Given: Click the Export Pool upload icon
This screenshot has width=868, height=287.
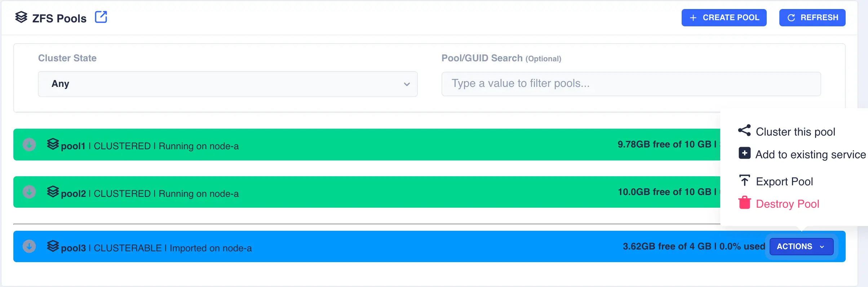Looking at the screenshot, I should pyautogui.click(x=744, y=180).
